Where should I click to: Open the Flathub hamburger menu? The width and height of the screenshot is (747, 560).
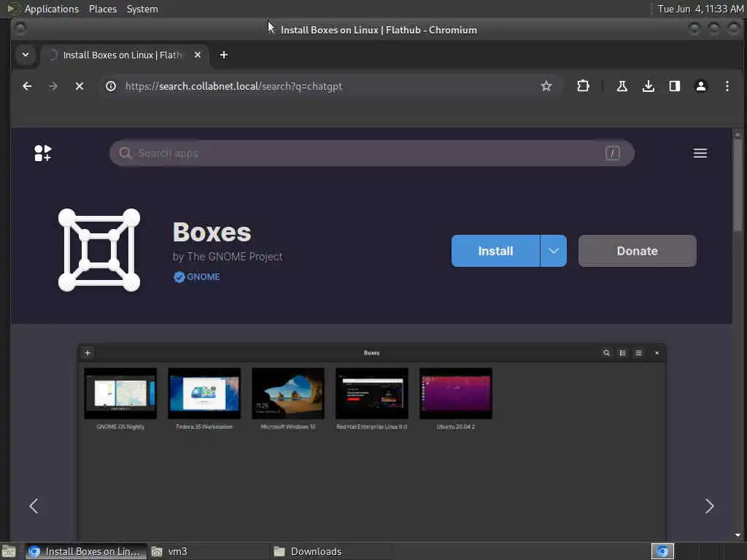point(700,153)
